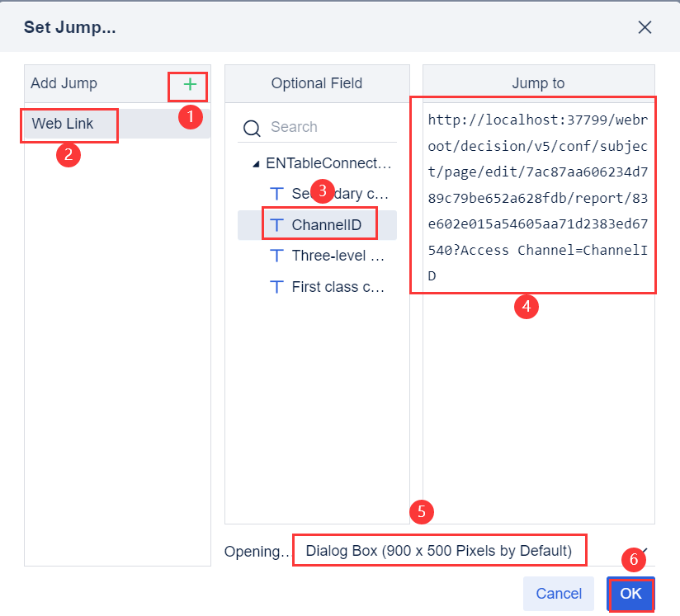This screenshot has width=680, height=616.
Task: Click inside the Search field
Action: click(x=314, y=127)
